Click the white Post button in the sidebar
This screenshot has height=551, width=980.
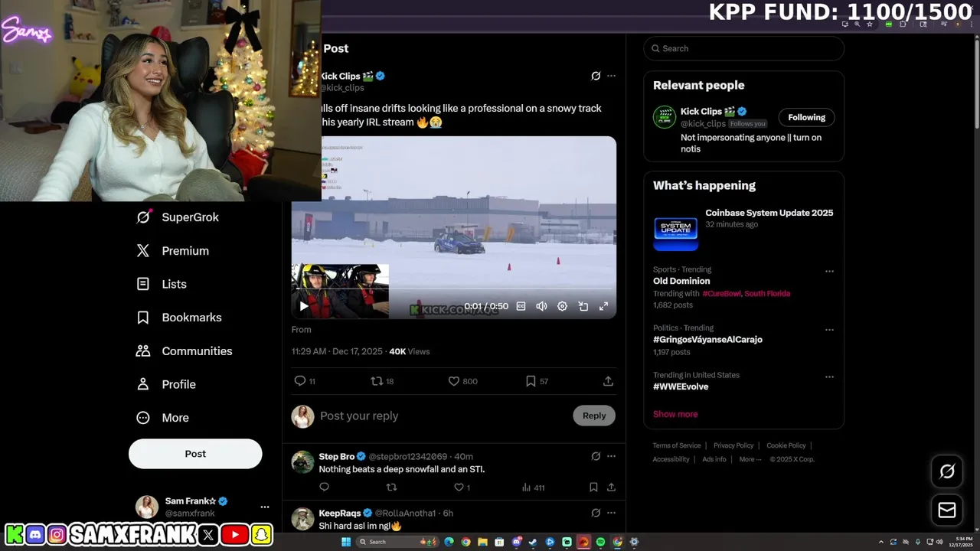click(195, 454)
